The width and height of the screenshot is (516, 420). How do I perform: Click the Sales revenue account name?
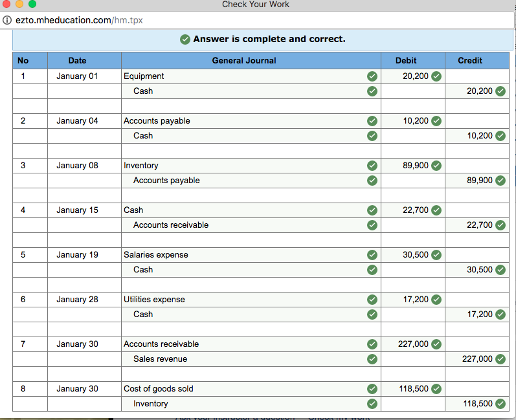pos(161,359)
